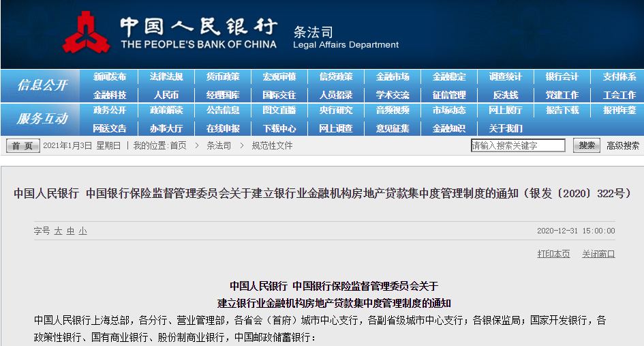
Task: Go to 市场动态 page
Action: (449, 111)
